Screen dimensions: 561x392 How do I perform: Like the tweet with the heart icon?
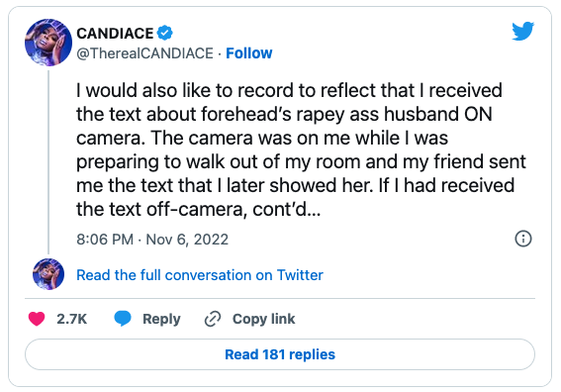click(37, 319)
